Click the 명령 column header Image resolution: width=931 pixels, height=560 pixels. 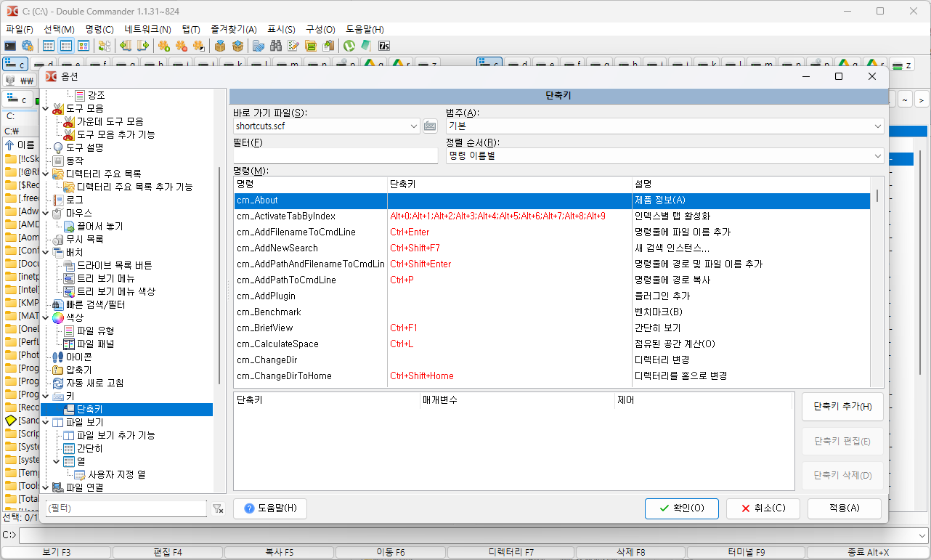click(310, 184)
